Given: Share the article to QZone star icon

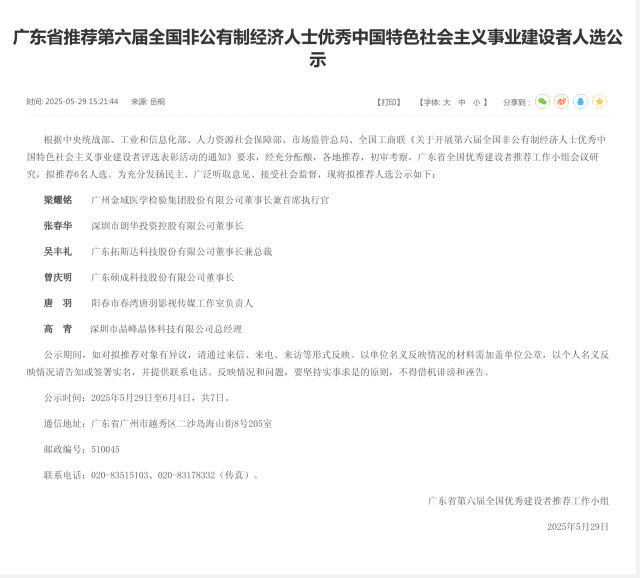Looking at the screenshot, I should [600, 102].
